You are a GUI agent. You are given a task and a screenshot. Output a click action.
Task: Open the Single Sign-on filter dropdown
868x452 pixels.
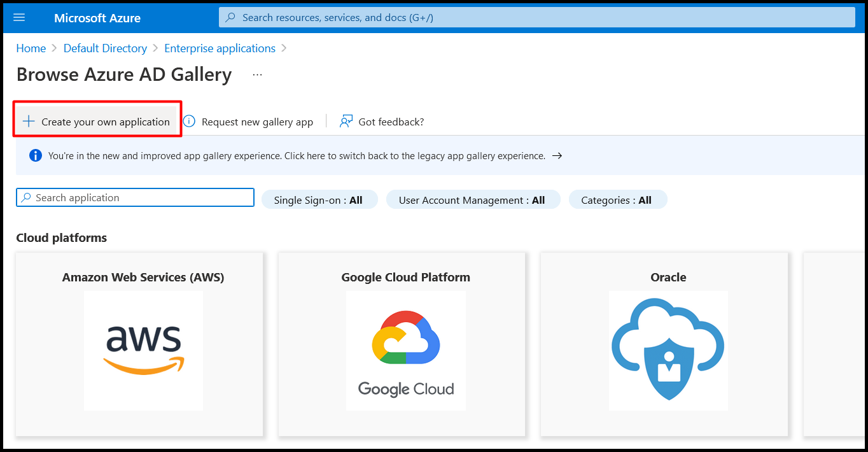point(319,199)
